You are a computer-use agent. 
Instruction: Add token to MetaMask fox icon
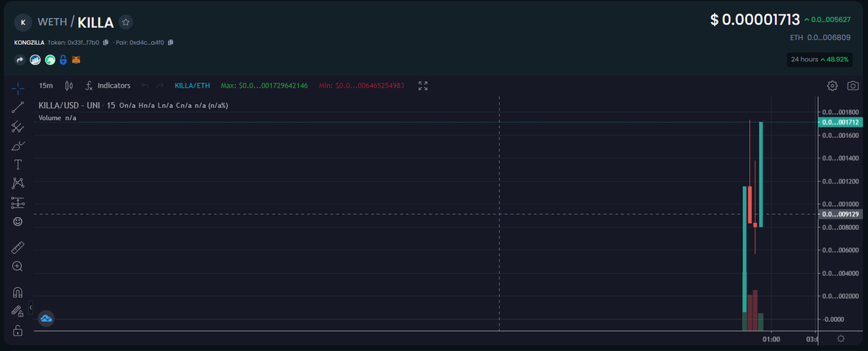pyautogui.click(x=76, y=60)
